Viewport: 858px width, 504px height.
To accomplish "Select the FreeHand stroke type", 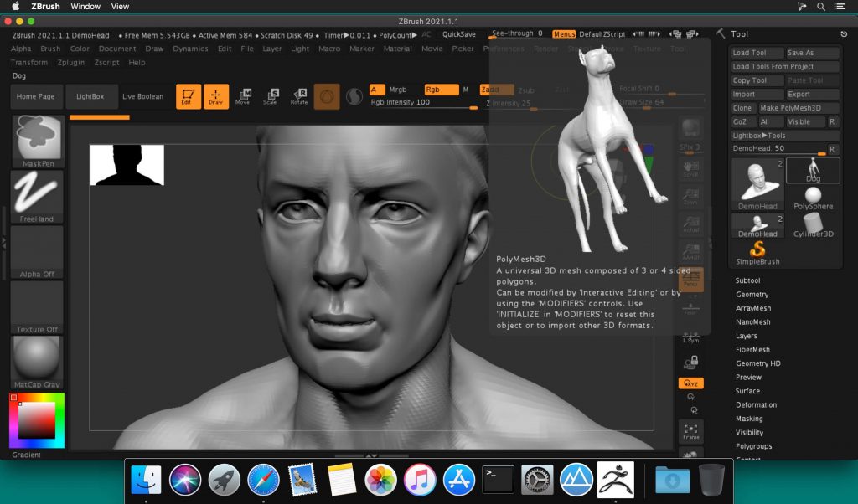I will click(x=37, y=195).
